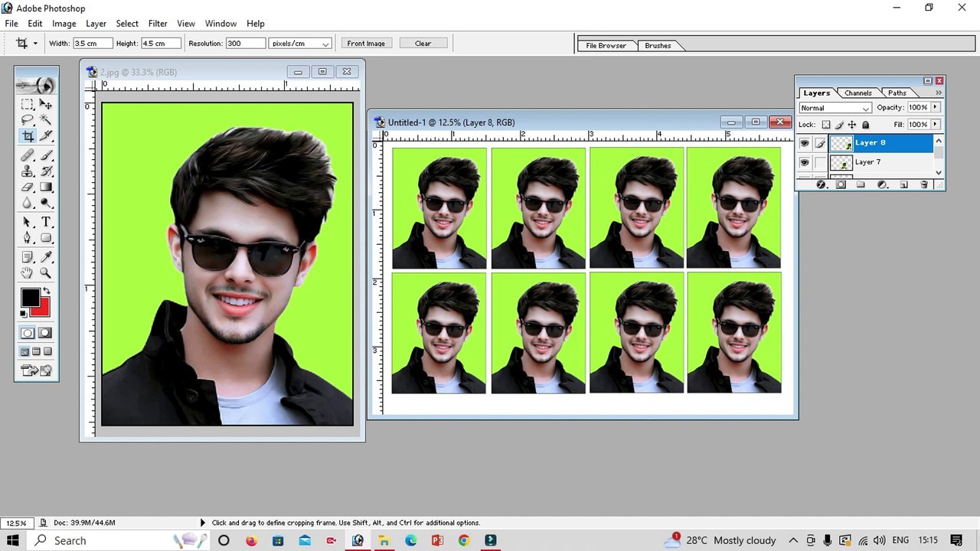Open the Opacity slider arrow
This screenshot has height=551, width=980.
(936, 107)
